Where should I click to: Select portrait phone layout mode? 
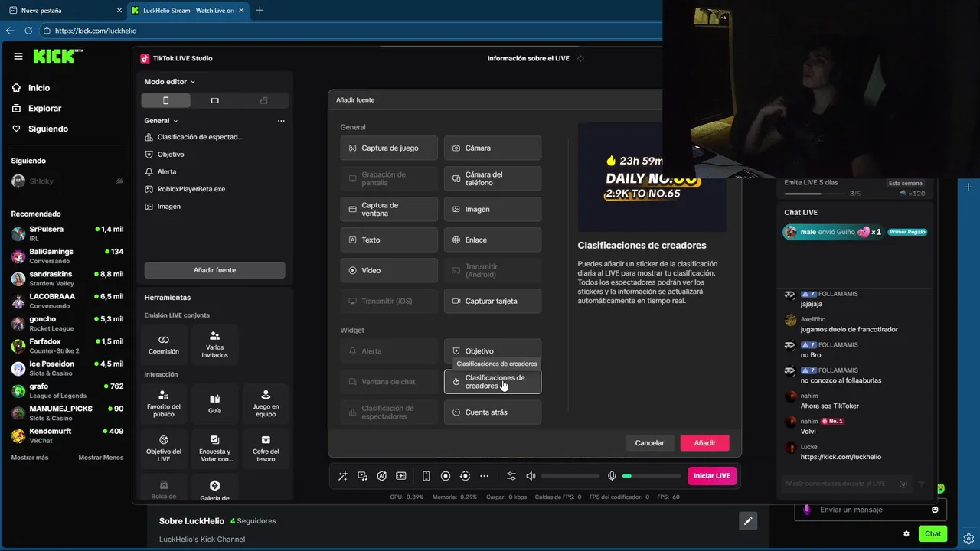click(165, 101)
